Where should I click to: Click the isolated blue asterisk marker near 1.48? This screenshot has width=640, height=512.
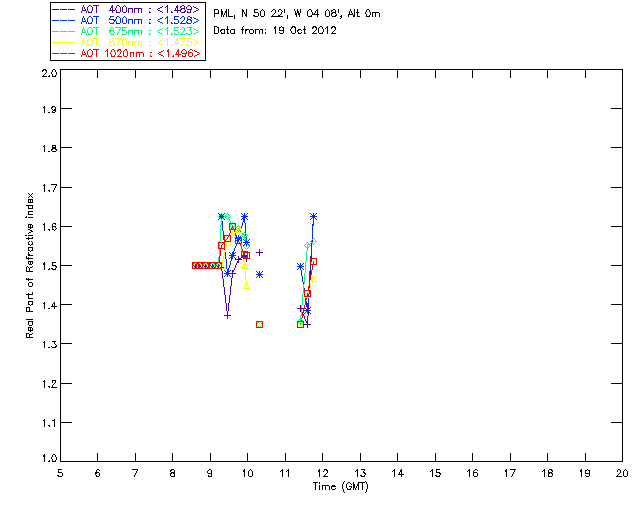coord(259,275)
